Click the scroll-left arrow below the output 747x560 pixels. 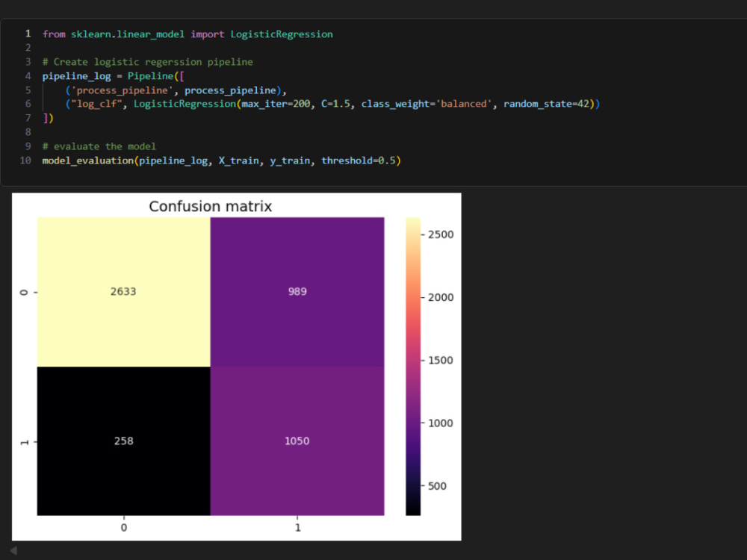[13, 550]
